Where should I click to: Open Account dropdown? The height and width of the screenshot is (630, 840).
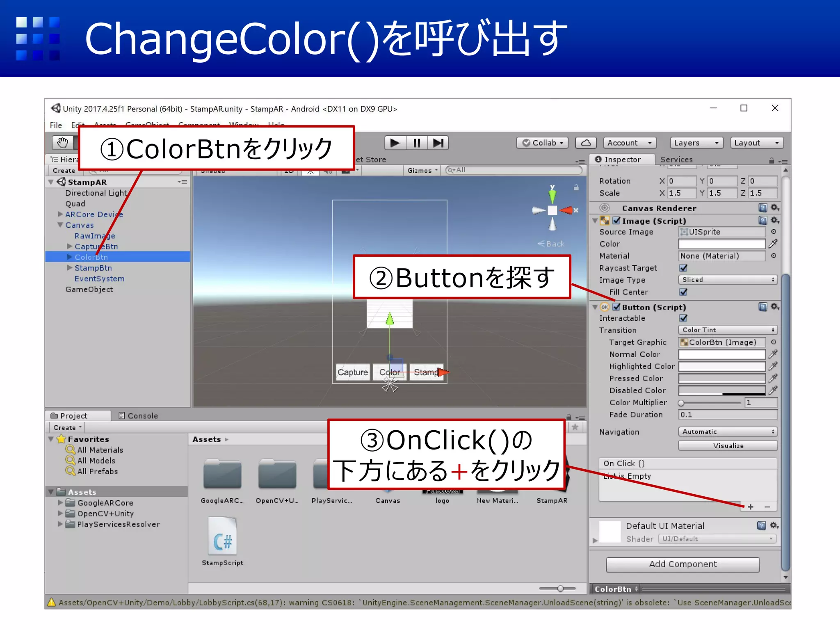coord(630,143)
